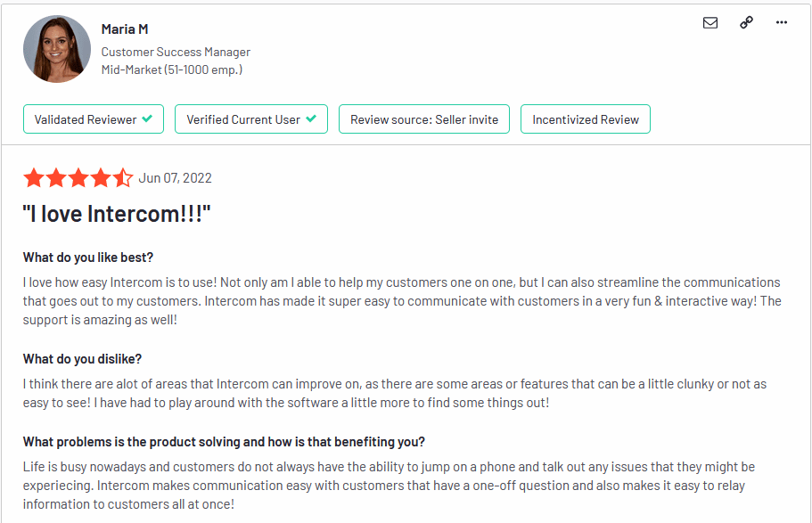Click the envelope email icon
812x523 pixels.
click(x=710, y=23)
